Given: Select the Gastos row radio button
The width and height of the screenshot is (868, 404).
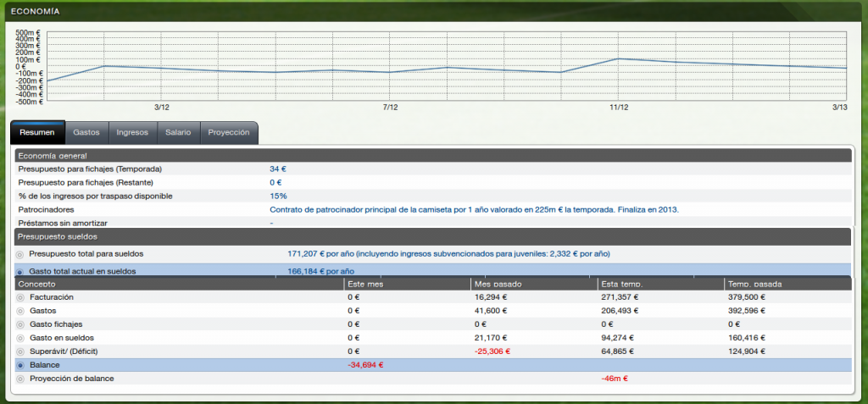Looking at the screenshot, I should 20,311.
